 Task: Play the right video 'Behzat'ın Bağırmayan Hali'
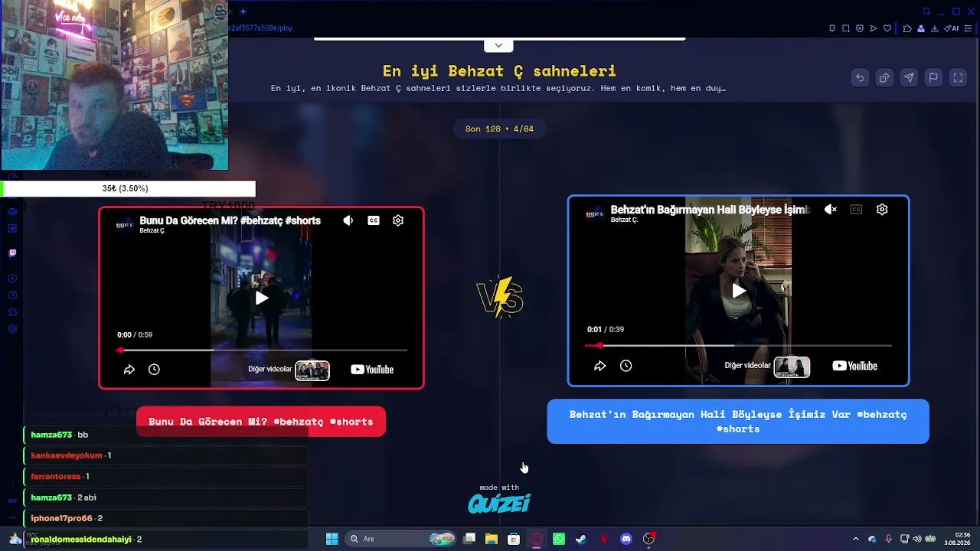(739, 291)
